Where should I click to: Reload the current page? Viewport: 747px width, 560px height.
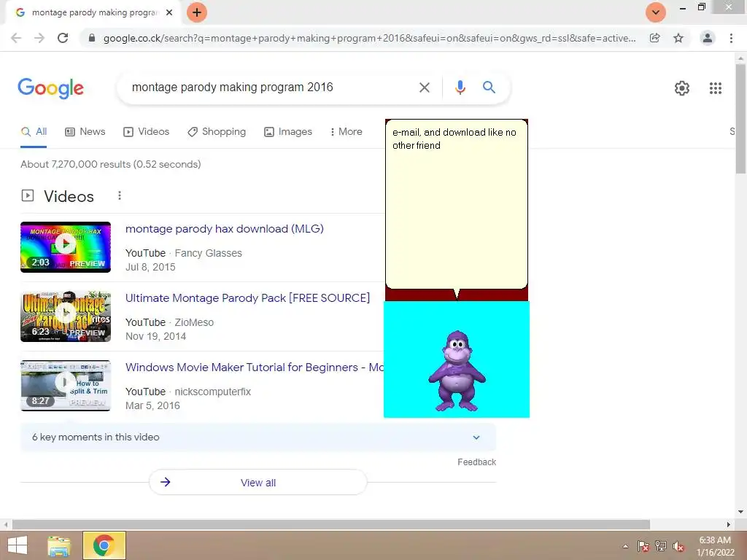(x=63, y=38)
